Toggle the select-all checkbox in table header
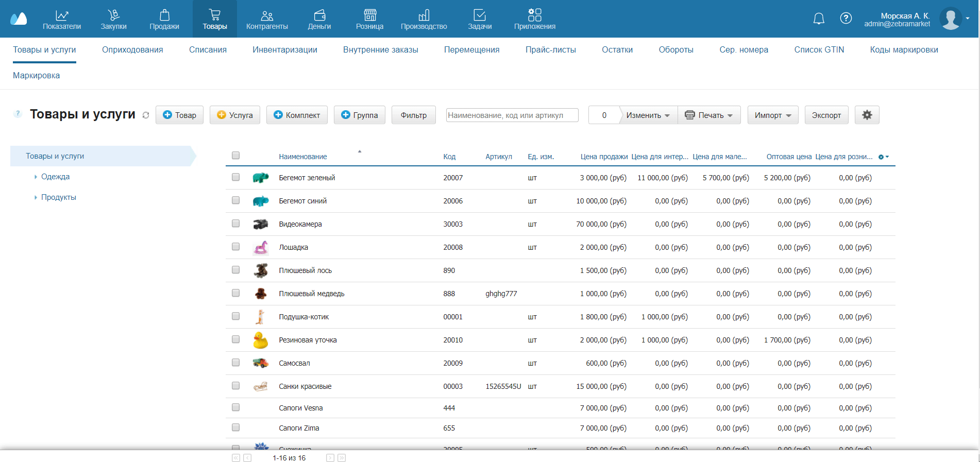 tap(235, 156)
